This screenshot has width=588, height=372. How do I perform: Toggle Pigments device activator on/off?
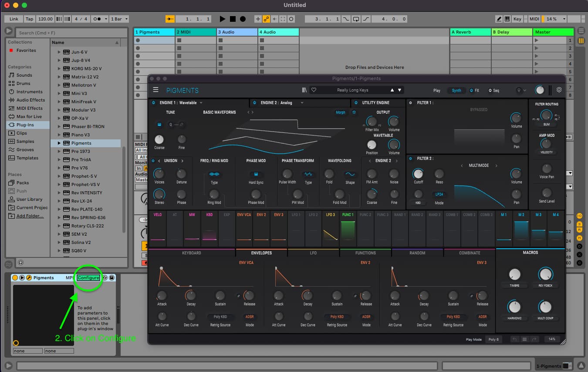[15, 277]
